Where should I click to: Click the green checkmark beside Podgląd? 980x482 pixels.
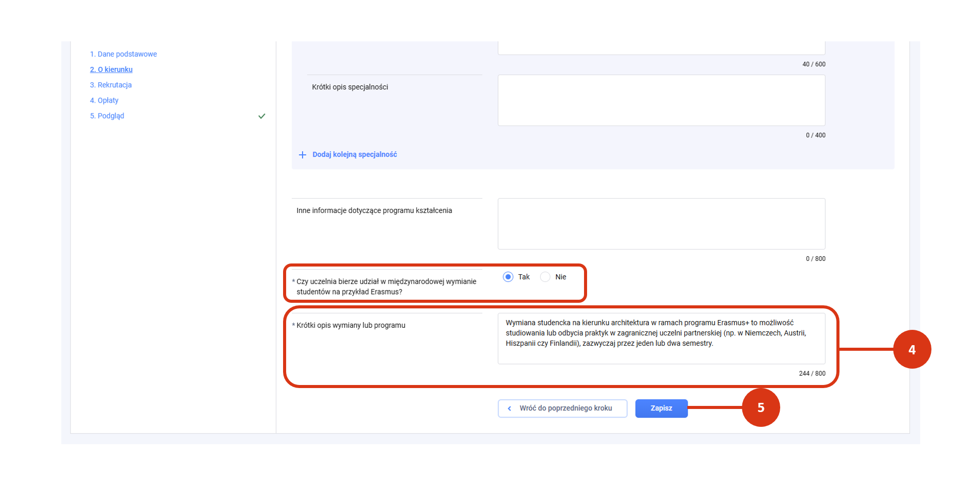point(262,116)
